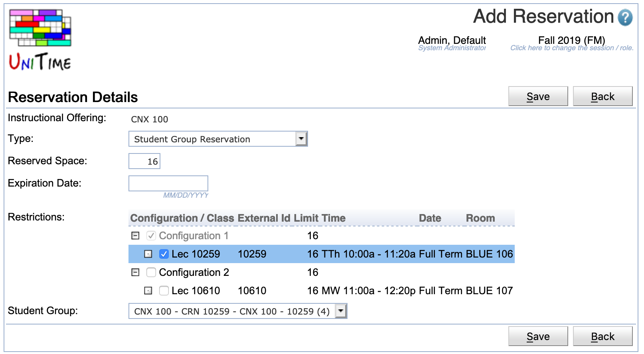Click the top Back button
The width and height of the screenshot is (644, 354).
603,96
